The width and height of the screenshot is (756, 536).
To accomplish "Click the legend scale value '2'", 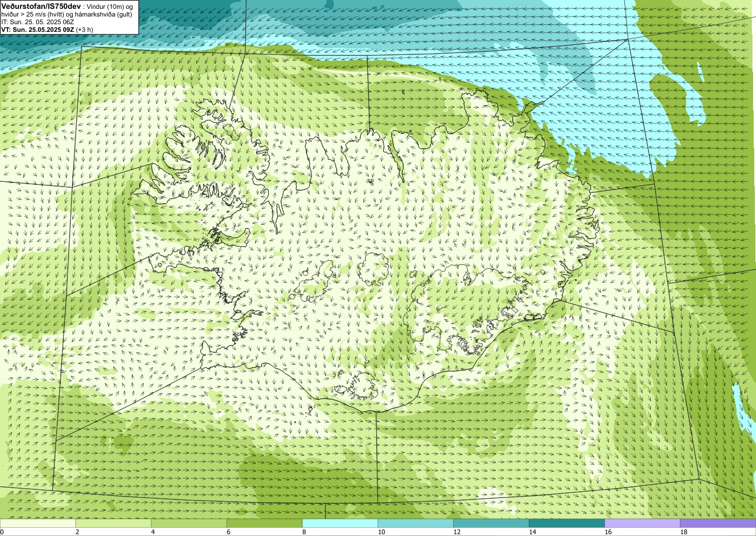I will (x=77, y=532).
